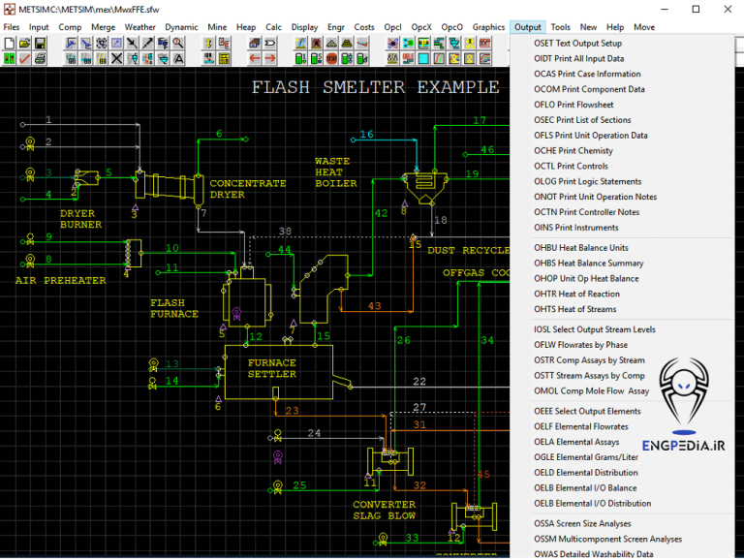Expand the Tools menu
The height and width of the screenshot is (560, 744).
[x=560, y=27]
